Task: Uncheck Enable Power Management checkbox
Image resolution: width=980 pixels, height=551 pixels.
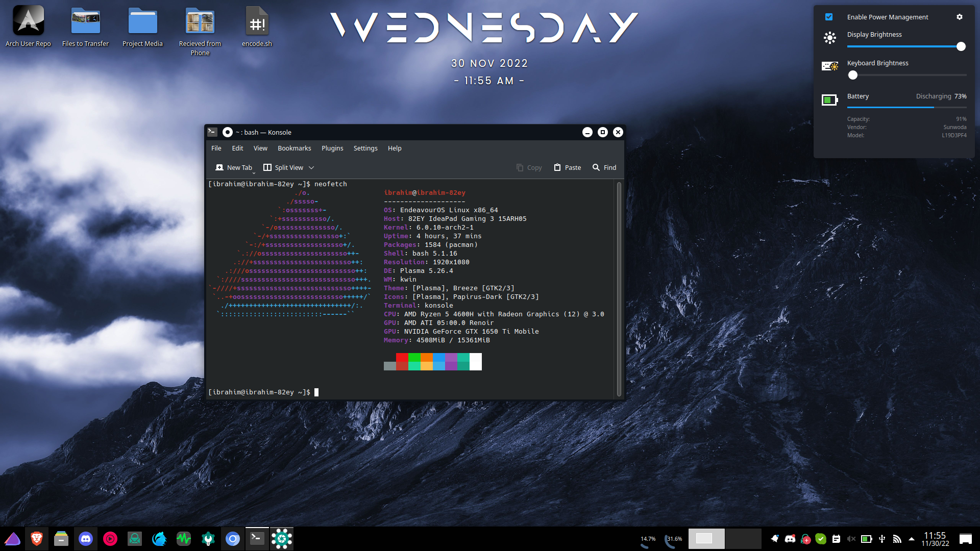Action: 829,17
